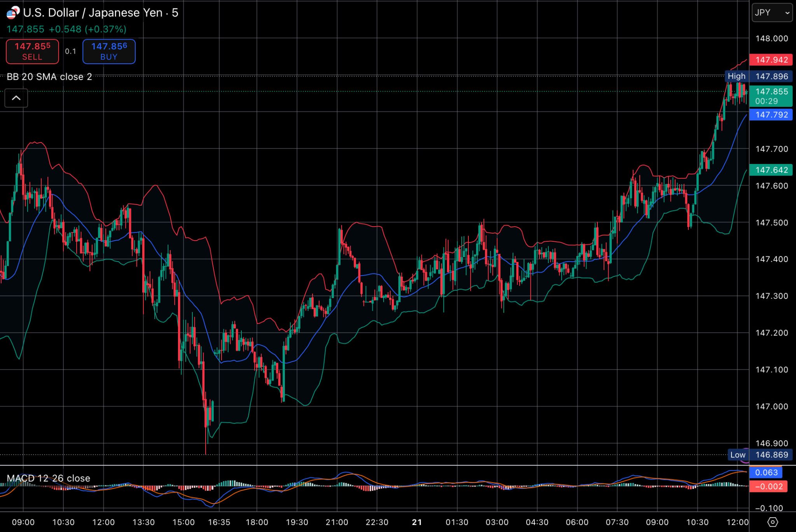The width and height of the screenshot is (796, 532).
Task: Click the 0.1 spread value between Sell and Buy
Action: 70,51
